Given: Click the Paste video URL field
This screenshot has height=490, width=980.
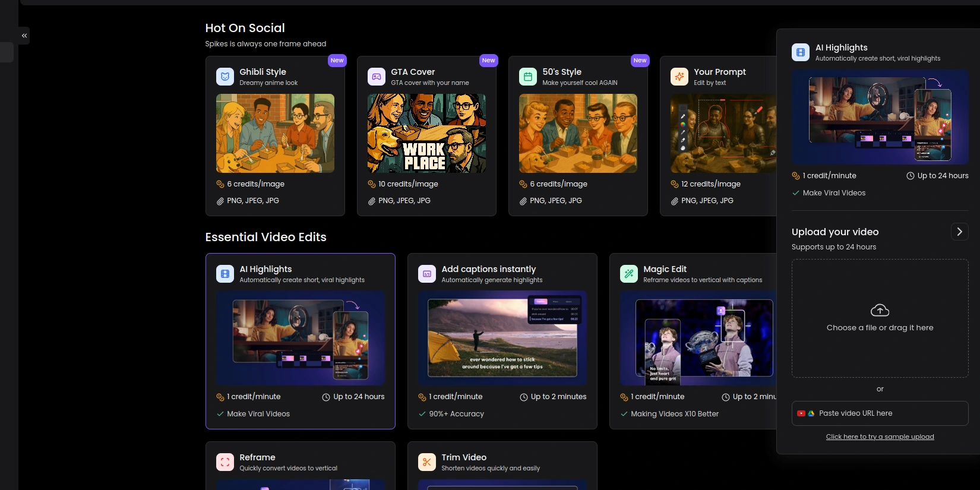Looking at the screenshot, I should coord(880,413).
